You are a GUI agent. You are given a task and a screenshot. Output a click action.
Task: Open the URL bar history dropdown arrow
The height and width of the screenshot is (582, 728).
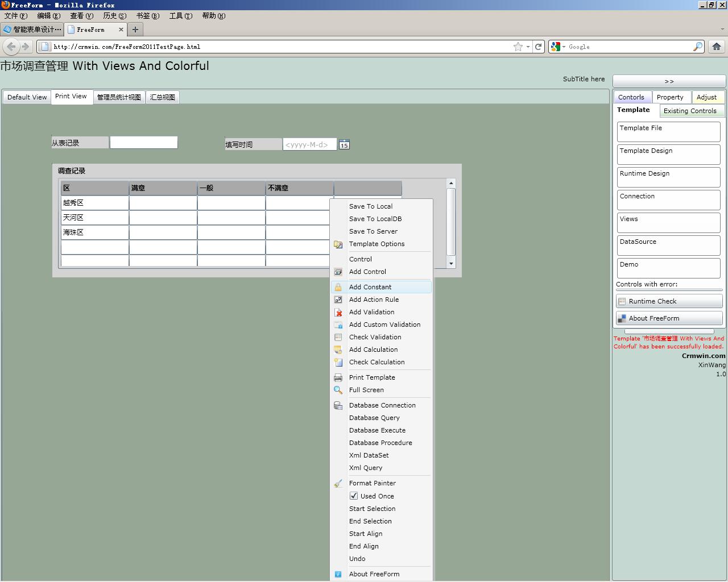pos(528,47)
